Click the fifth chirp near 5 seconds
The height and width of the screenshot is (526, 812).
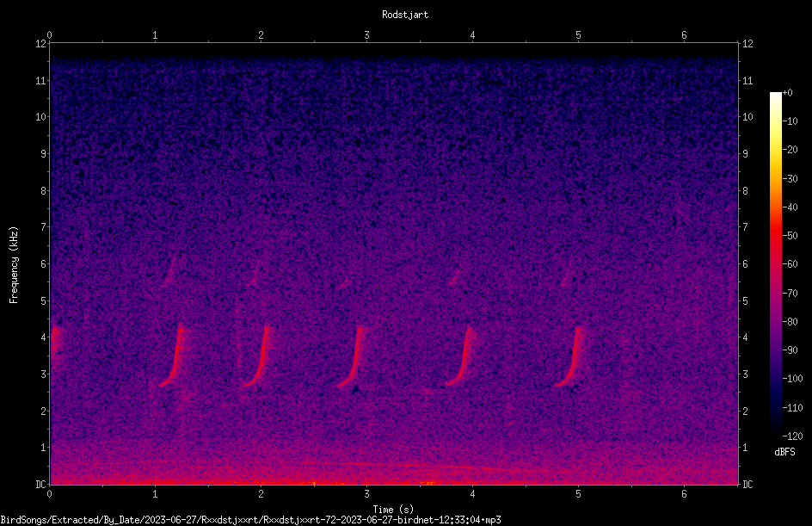click(x=570, y=356)
